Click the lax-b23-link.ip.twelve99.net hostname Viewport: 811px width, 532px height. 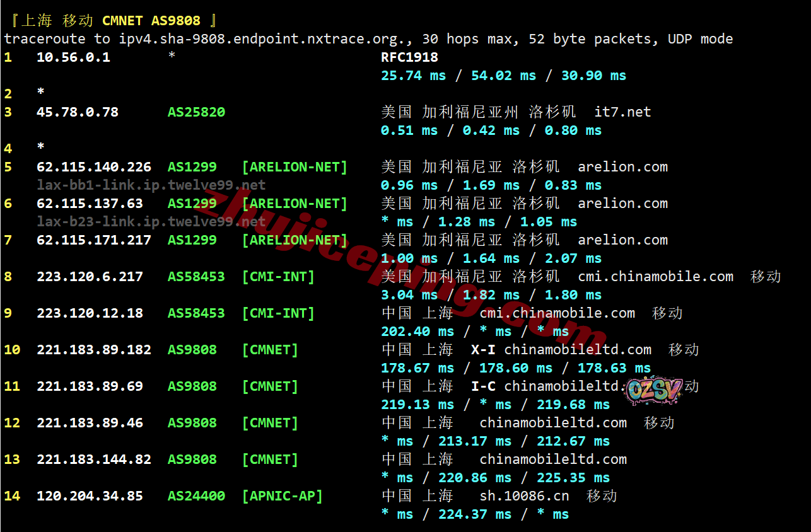(151, 222)
